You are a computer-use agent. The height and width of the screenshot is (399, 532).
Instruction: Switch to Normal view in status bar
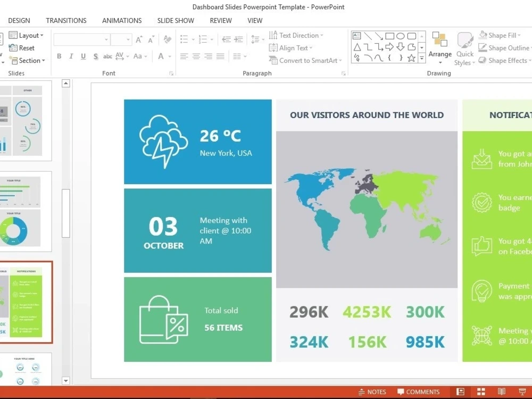(x=460, y=392)
